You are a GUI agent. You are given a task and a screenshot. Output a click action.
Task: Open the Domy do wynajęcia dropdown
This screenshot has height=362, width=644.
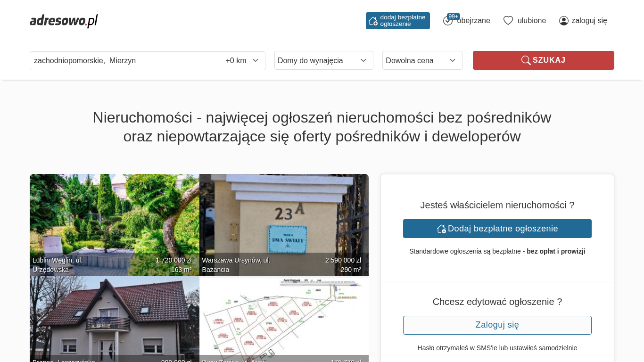[323, 60]
